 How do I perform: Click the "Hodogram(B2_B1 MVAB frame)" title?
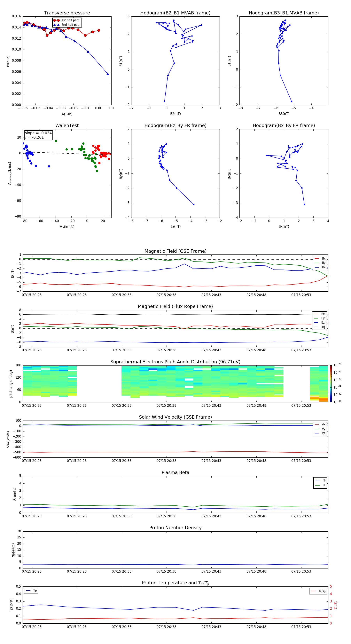coord(175,13)
